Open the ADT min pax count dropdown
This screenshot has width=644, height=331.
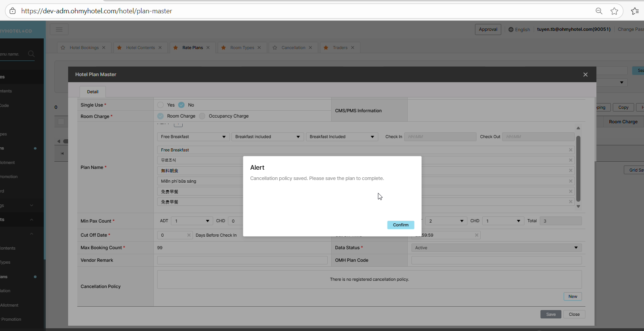pos(191,221)
